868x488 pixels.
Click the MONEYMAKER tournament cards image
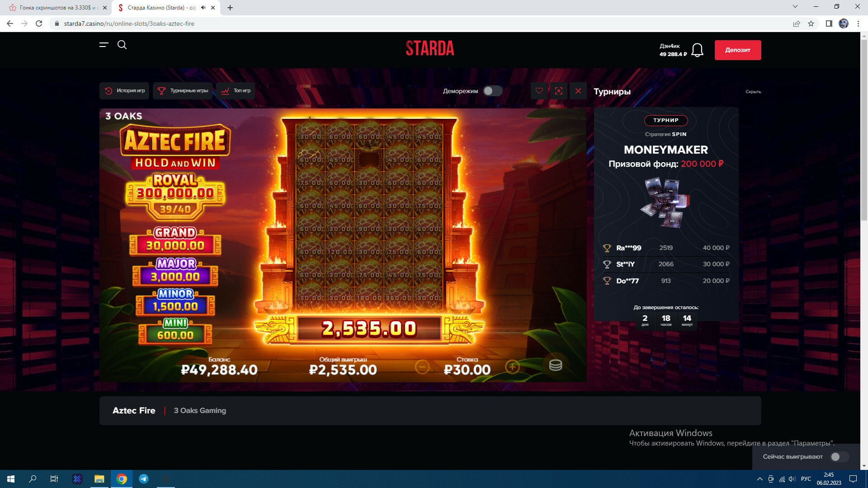665,202
